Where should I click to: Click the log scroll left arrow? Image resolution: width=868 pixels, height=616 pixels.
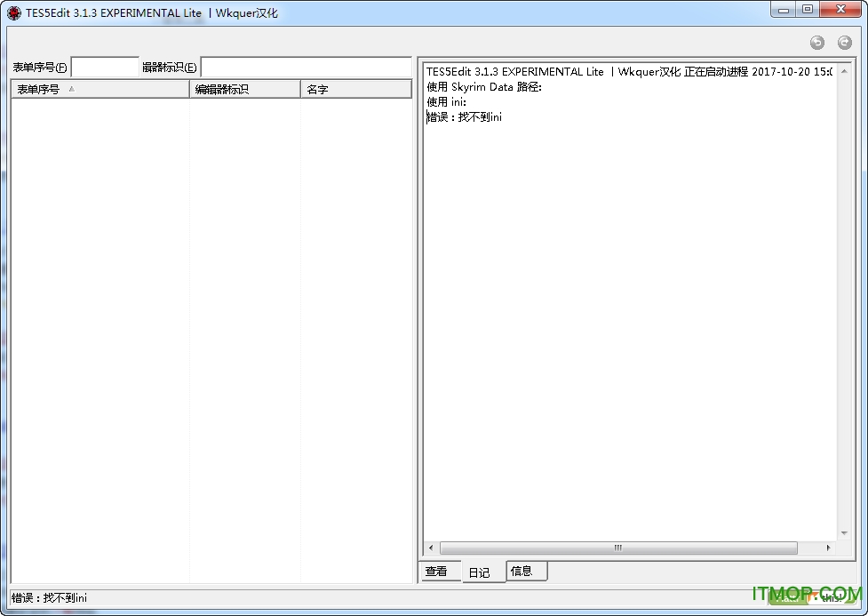click(431, 548)
